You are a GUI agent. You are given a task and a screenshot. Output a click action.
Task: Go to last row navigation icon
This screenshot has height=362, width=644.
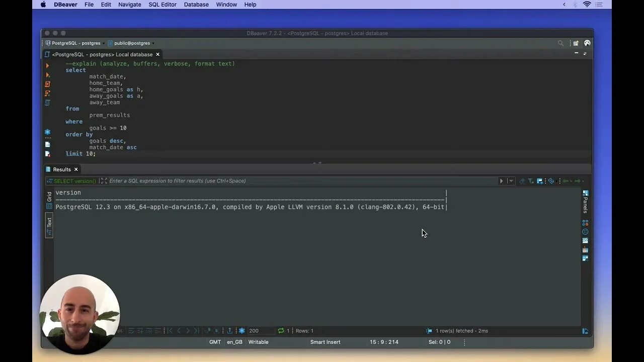point(197,330)
